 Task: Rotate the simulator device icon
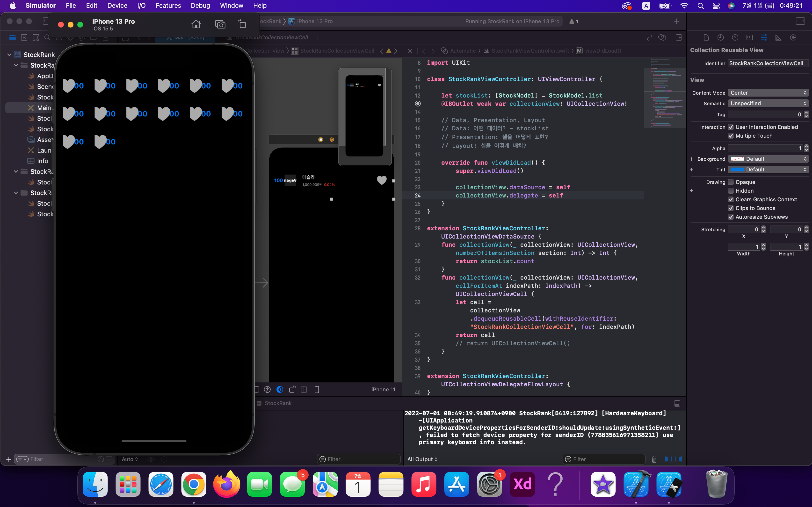coord(242,24)
